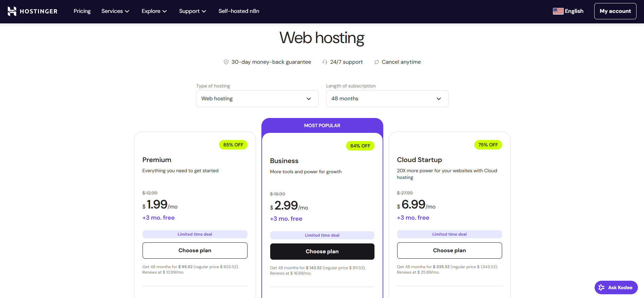
Task: Click Premium's +3 mo. free text
Action: 158,218
